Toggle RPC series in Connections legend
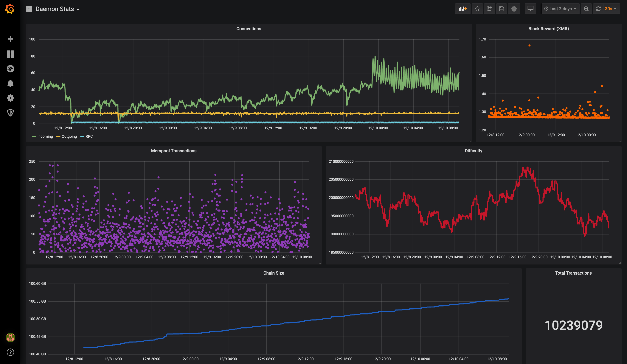627x364 pixels. [x=89, y=136]
